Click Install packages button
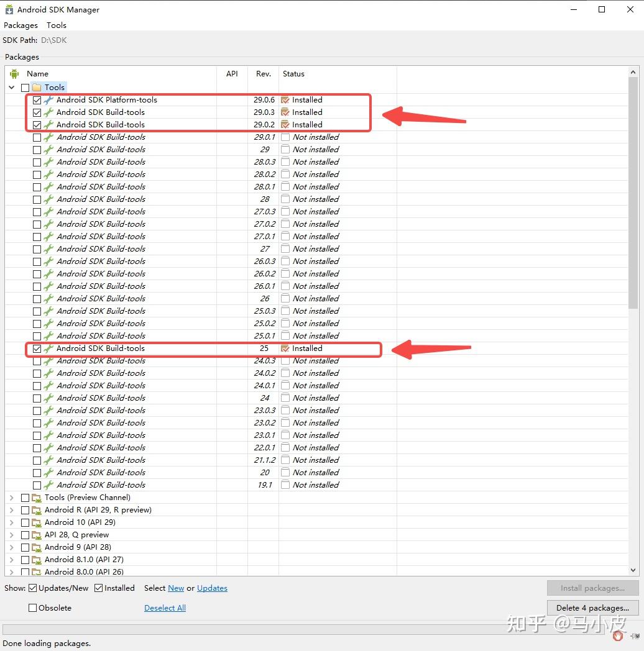The height and width of the screenshot is (651, 644). (x=592, y=588)
